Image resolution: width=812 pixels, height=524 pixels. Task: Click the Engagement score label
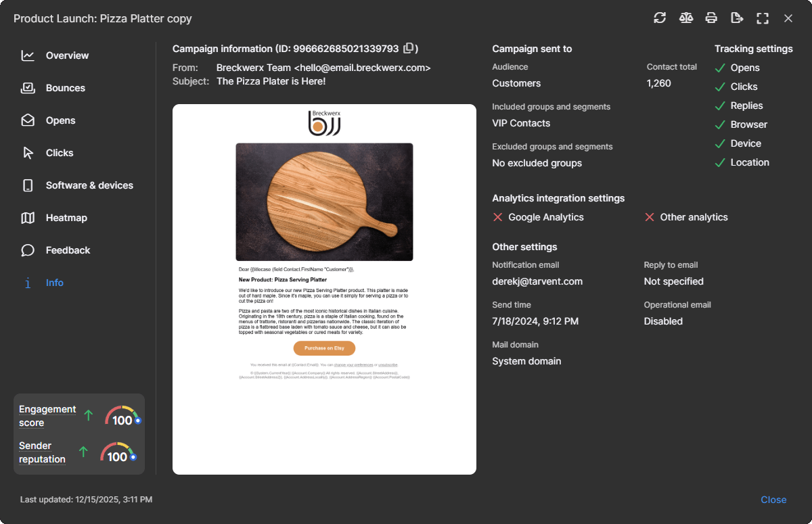tap(47, 416)
